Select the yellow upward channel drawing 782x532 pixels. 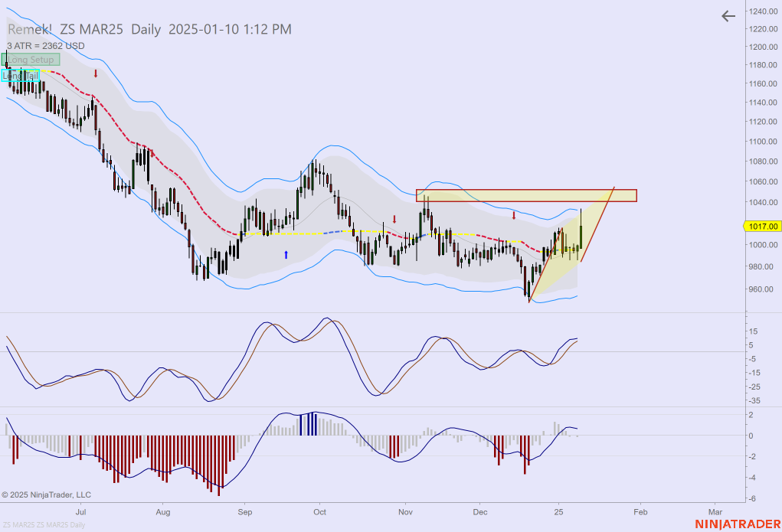pos(571,244)
